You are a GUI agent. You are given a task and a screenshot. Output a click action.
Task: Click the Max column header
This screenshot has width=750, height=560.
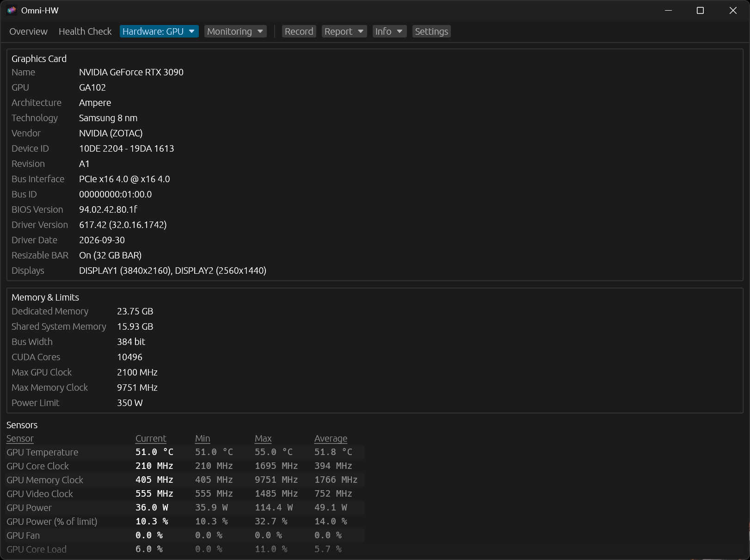263,438
